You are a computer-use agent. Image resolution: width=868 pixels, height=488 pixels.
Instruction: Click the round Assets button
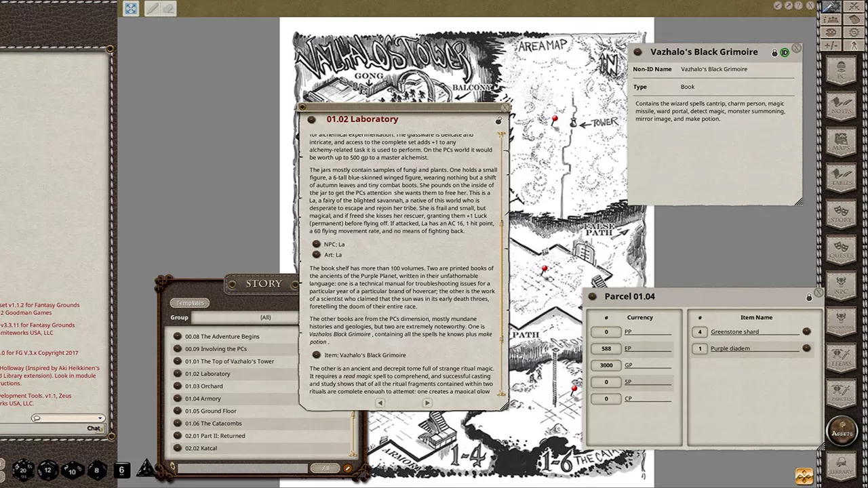click(842, 432)
